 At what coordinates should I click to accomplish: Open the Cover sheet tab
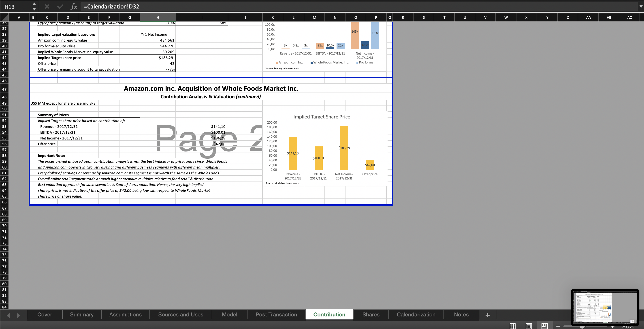45,314
